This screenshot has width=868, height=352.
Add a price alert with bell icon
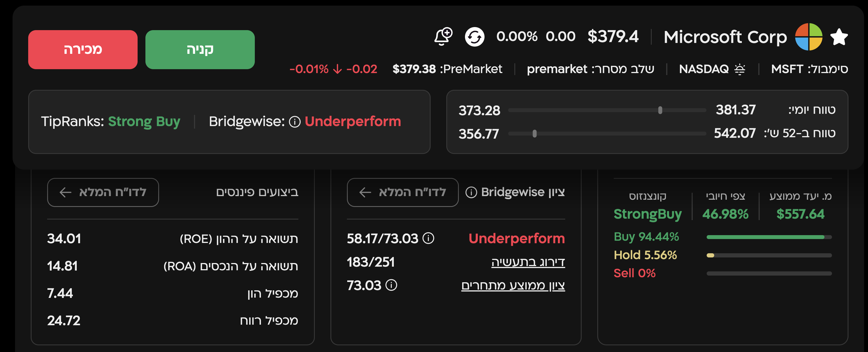pos(443,36)
